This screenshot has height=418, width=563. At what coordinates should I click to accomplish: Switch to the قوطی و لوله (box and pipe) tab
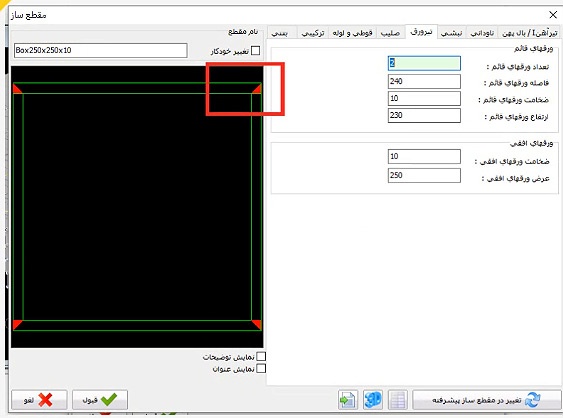[x=352, y=33]
